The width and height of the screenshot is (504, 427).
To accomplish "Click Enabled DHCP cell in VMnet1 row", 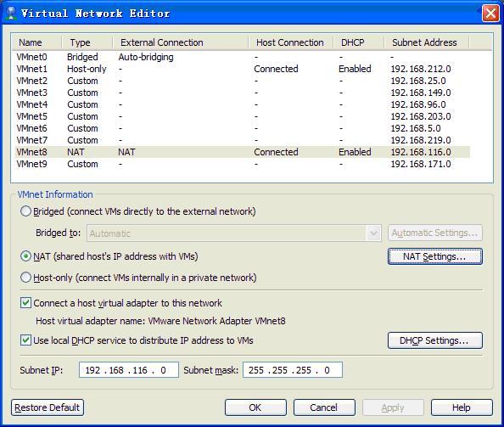I will click(355, 69).
